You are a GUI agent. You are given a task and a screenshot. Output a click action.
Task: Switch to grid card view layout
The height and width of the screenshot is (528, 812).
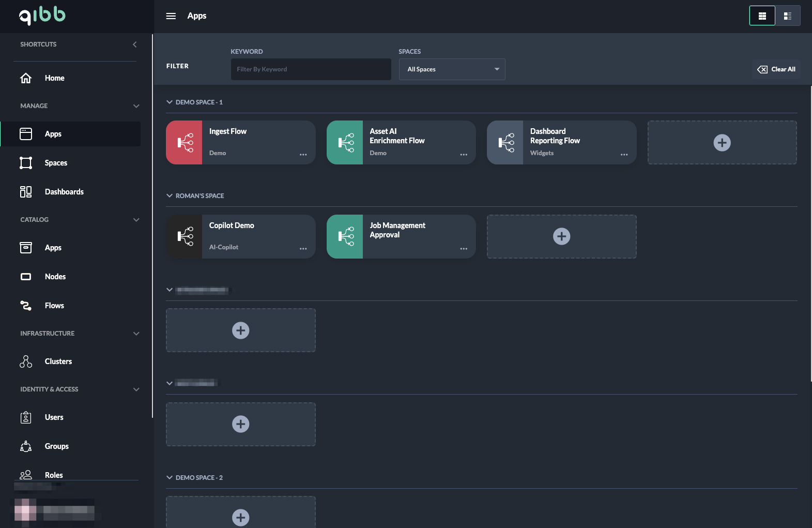(x=762, y=16)
